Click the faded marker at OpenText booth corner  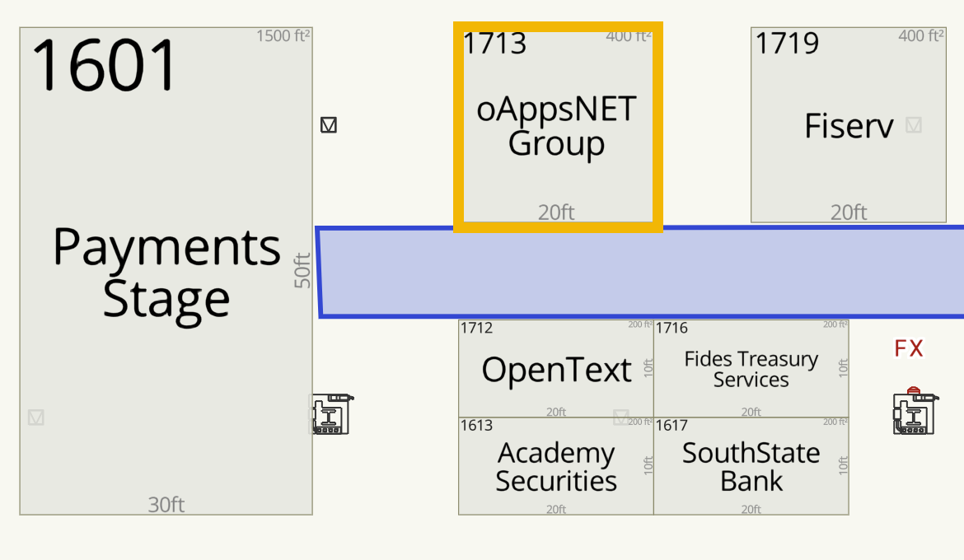pos(621,418)
